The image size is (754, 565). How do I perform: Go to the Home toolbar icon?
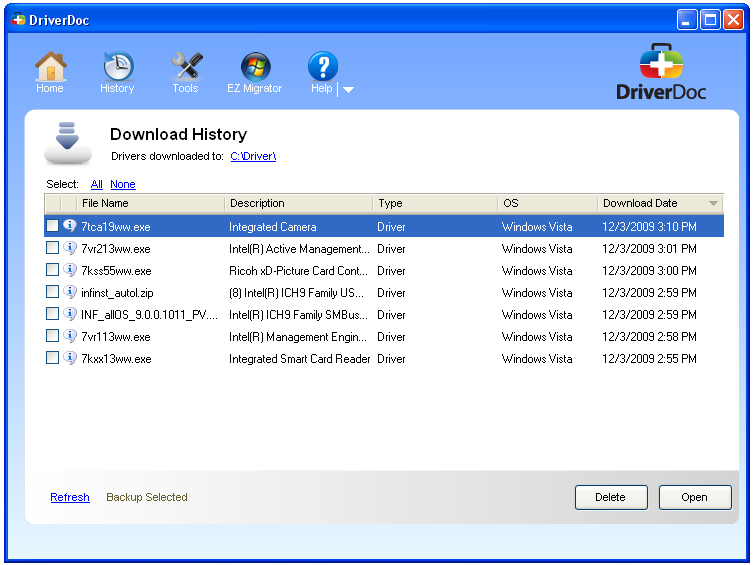click(x=50, y=66)
